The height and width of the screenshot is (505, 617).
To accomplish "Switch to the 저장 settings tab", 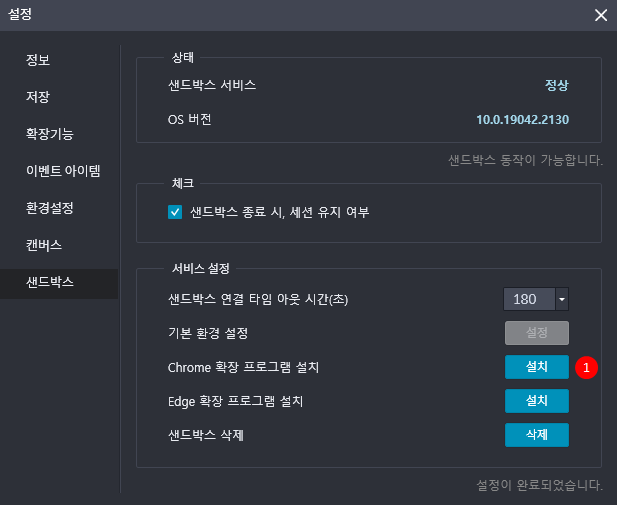I will point(38,97).
